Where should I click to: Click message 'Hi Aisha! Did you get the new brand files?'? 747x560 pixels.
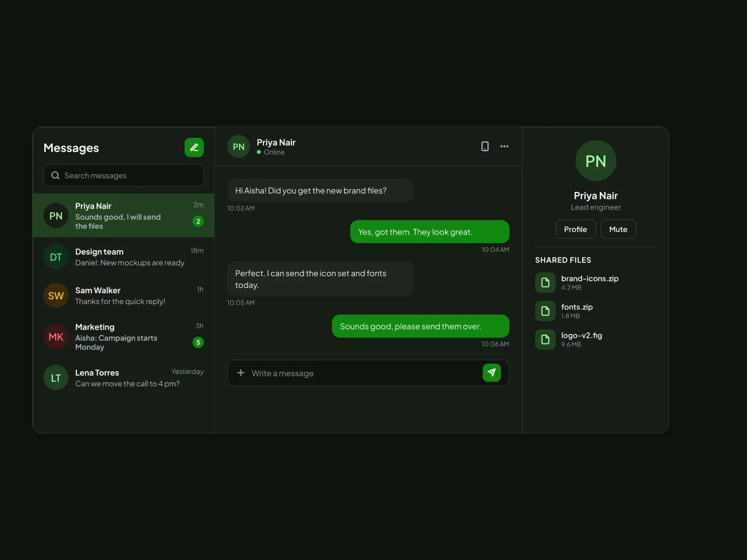pyautogui.click(x=321, y=190)
